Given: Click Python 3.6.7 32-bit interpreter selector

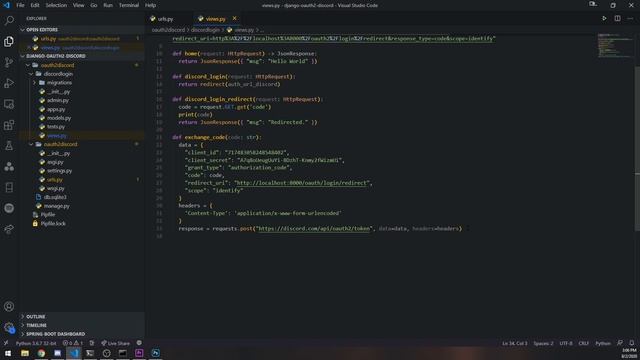Looking at the screenshot, I should [x=36, y=343].
